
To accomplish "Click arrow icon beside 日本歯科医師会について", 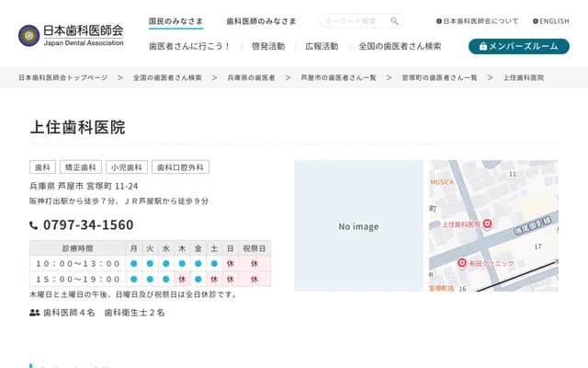I will tap(439, 21).
